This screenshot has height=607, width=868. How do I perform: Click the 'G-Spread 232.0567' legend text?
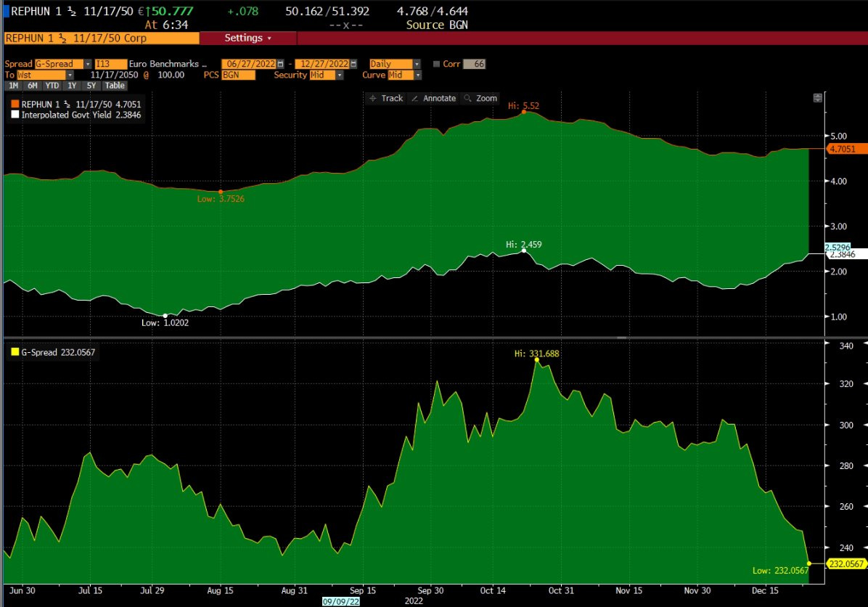point(58,352)
